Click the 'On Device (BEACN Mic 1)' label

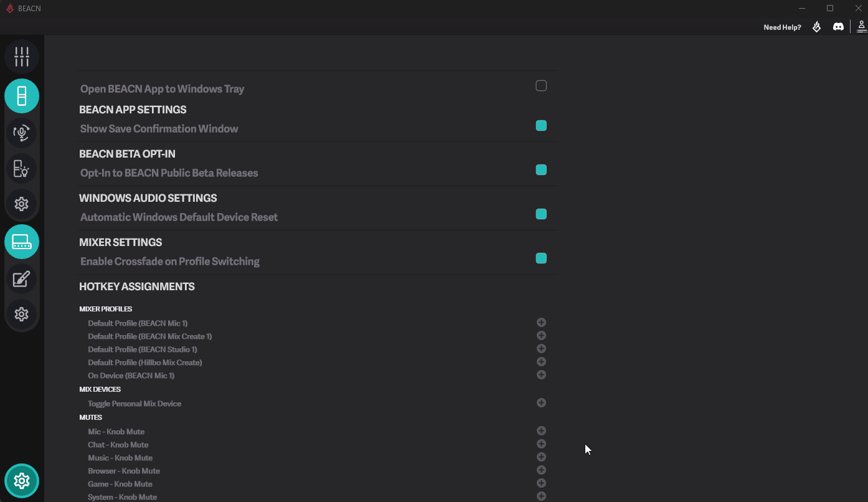tap(131, 376)
